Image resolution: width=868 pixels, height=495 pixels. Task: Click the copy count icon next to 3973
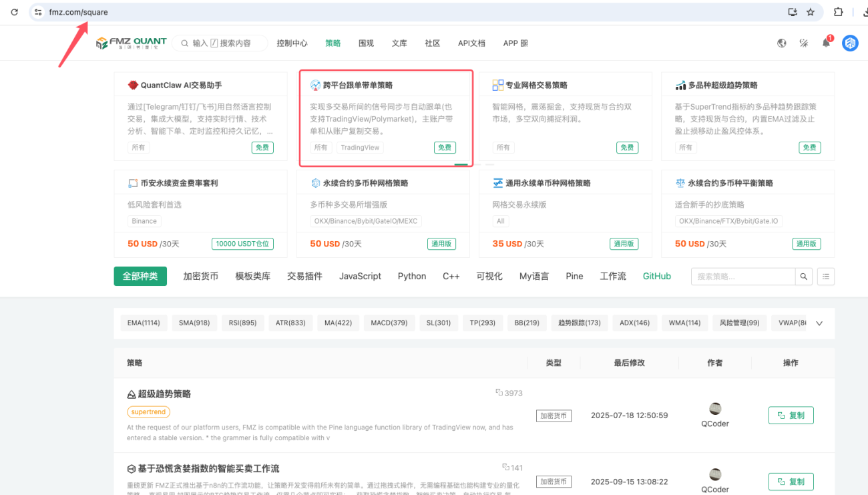pyautogui.click(x=499, y=392)
